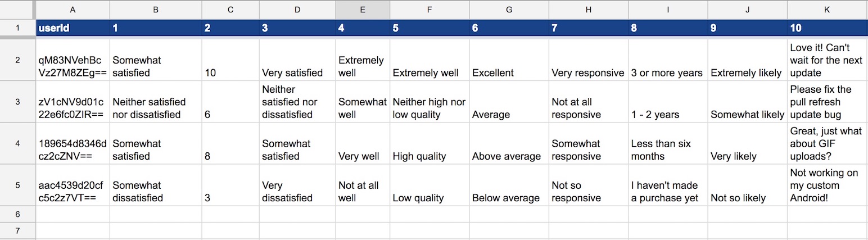Screen dimensions: 868x240
Task: Click the select-all corner box
Action: pos(17,10)
